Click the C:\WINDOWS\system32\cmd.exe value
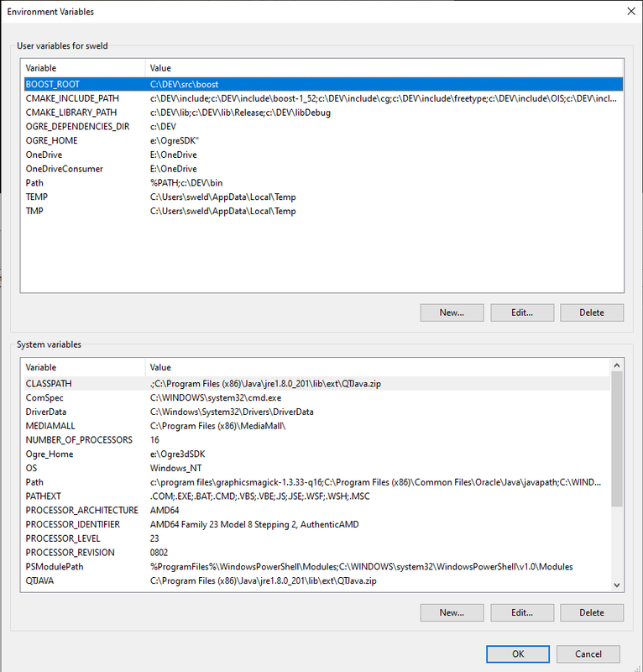 click(x=216, y=397)
